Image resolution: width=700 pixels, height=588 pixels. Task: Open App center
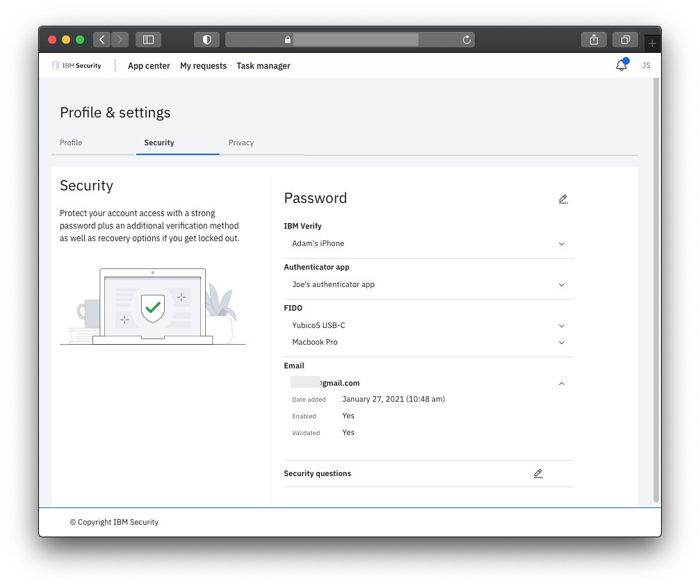coord(149,65)
